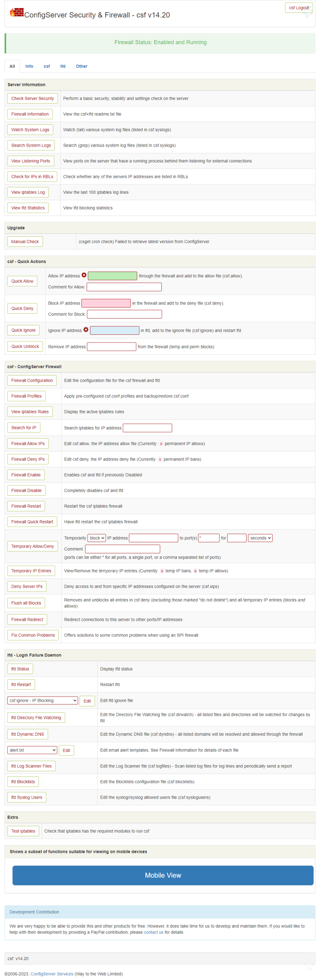
Task: Follow the ConfigServer Services footer link
Action: (x=52, y=974)
